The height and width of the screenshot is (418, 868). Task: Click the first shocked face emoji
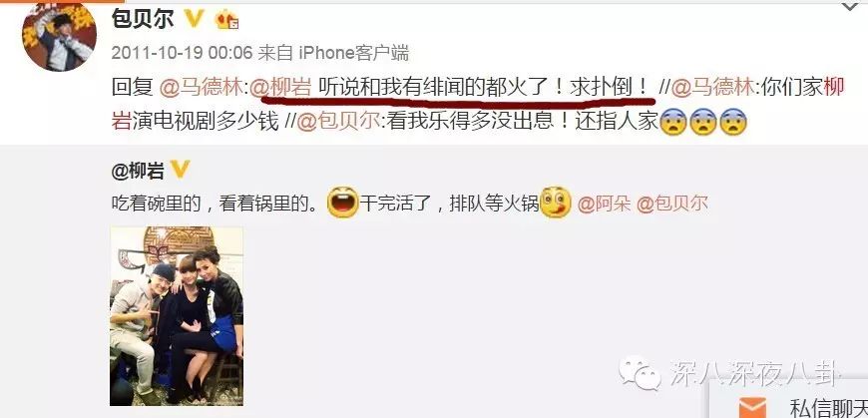(672, 122)
